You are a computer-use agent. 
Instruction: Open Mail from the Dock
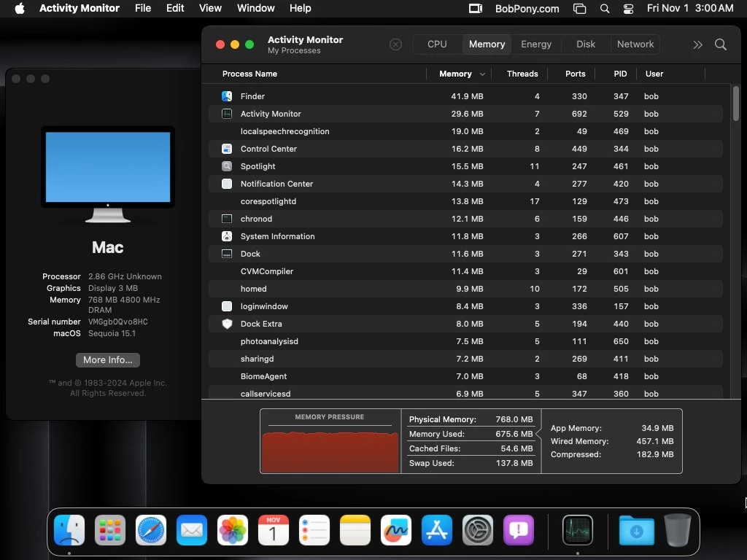(192, 530)
